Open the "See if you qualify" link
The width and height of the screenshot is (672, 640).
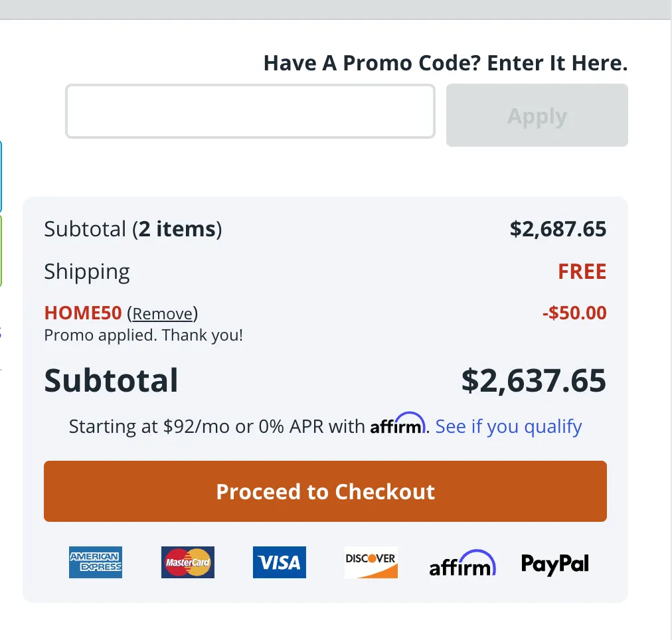pyautogui.click(x=509, y=426)
